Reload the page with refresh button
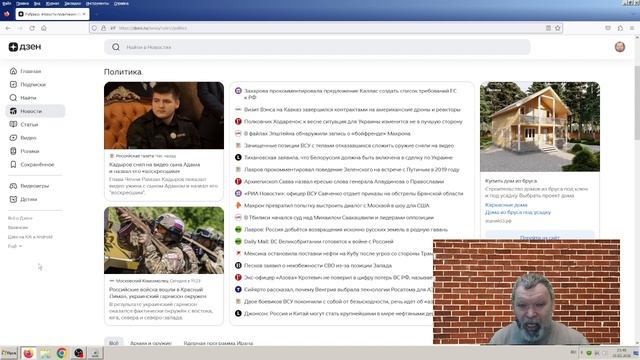Image resolution: width=640 pixels, height=360 pixels. click(32, 28)
